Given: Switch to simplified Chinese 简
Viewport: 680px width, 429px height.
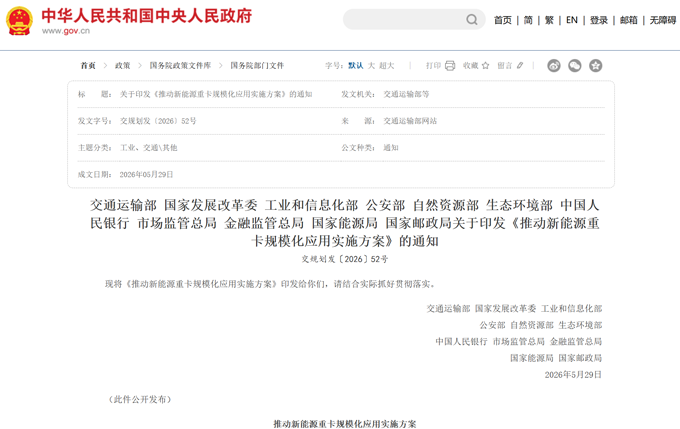Looking at the screenshot, I should (528, 20).
